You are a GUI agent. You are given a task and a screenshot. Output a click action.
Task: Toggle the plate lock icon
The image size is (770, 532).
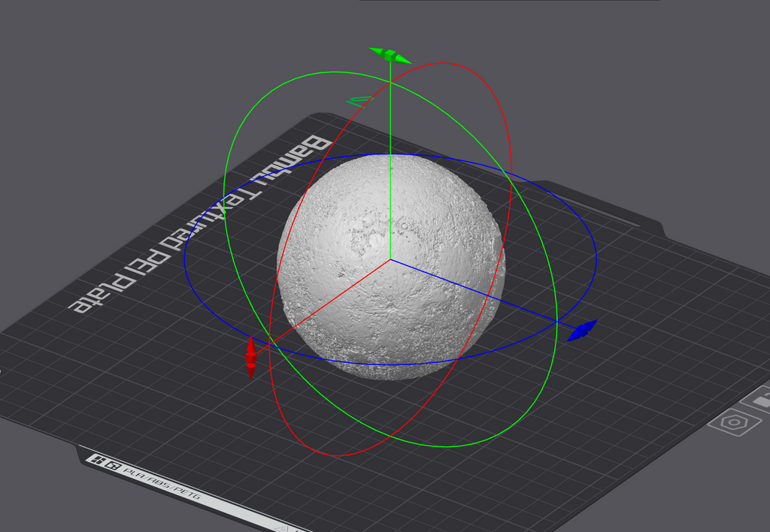(759, 399)
